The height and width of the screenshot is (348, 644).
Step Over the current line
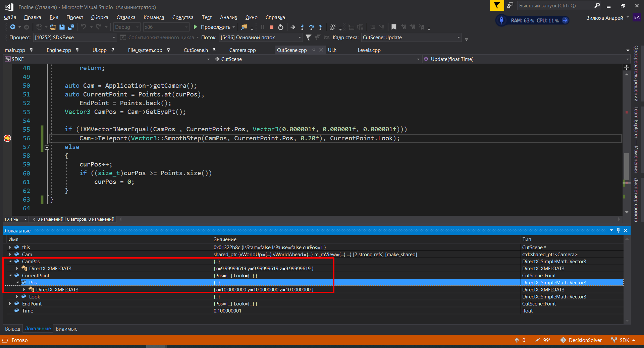(311, 27)
